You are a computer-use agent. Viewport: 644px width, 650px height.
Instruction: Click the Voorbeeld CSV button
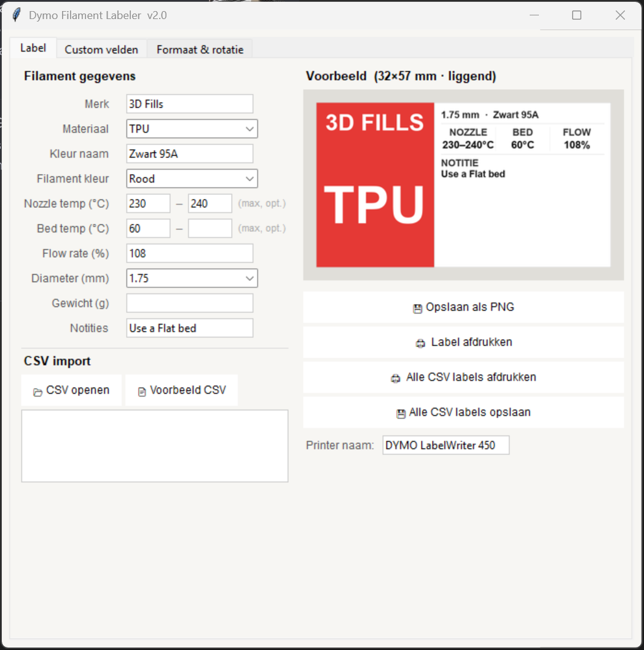point(181,390)
